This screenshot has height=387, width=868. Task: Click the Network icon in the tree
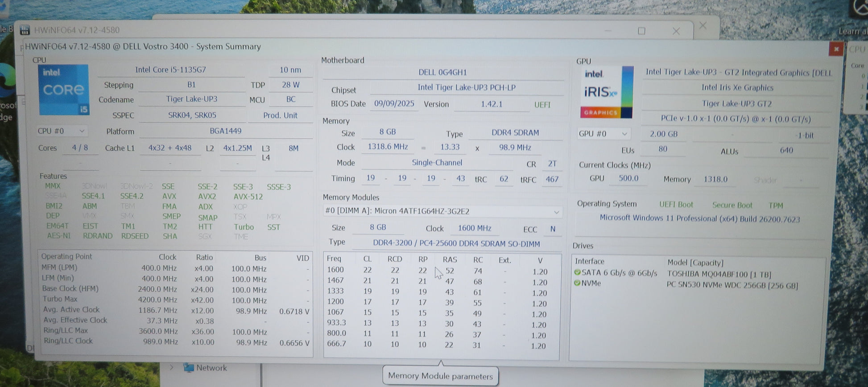[189, 368]
